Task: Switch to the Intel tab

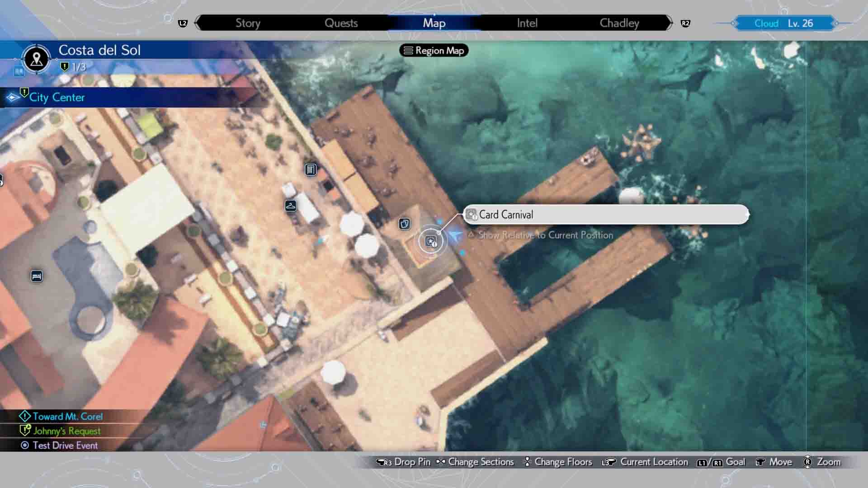Action: pyautogui.click(x=527, y=23)
